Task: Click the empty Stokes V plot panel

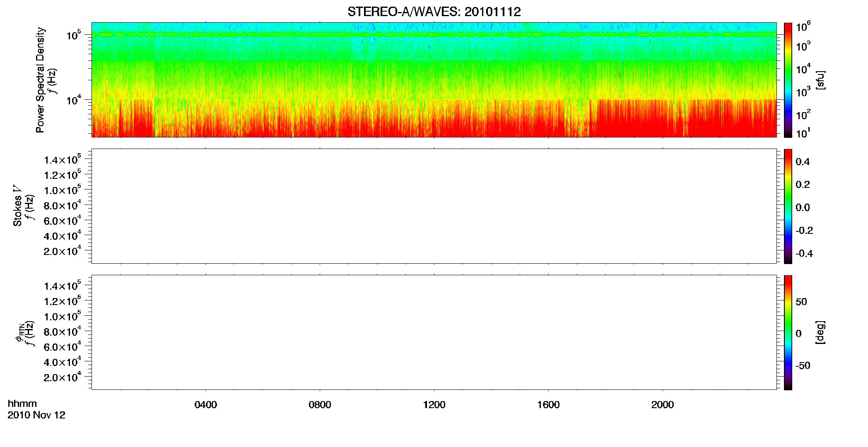Action: tap(434, 206)
